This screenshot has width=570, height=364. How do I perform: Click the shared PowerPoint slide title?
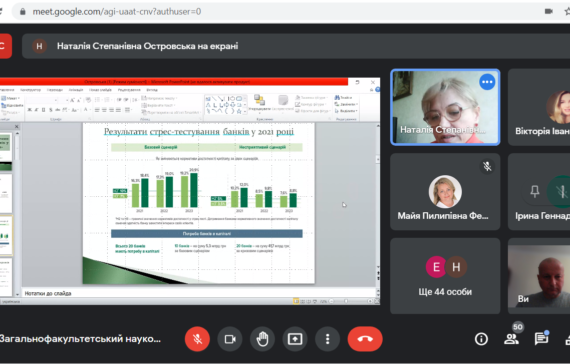[199, 132]
